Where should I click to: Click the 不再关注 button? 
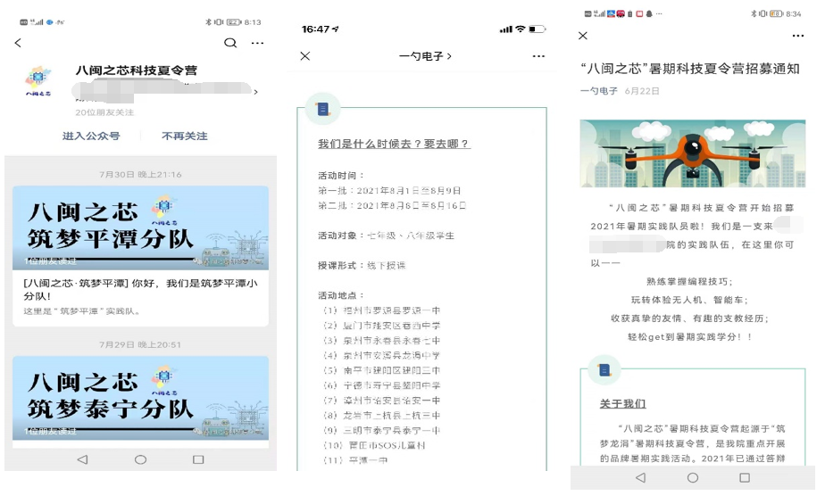[x=185, y=136]
